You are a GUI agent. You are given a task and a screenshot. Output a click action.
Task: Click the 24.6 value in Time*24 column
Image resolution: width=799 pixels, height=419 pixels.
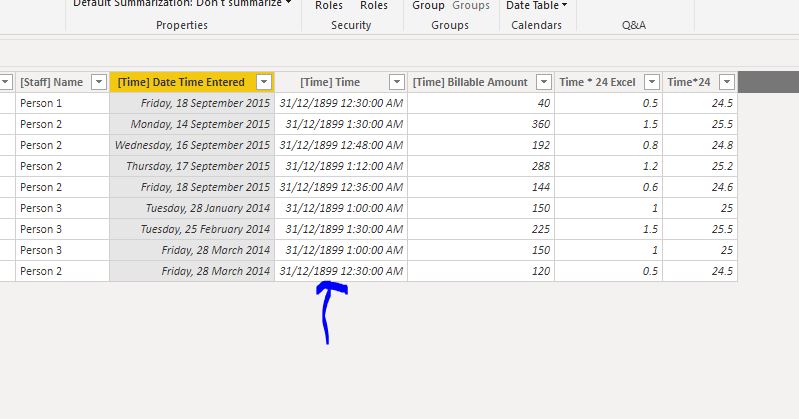click(700, 187)
